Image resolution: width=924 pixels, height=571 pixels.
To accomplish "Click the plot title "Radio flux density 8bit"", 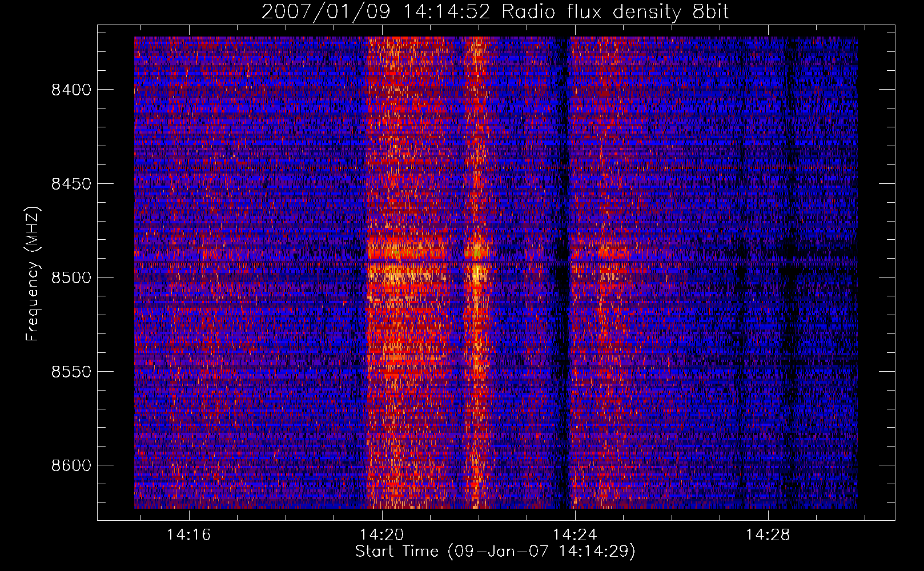I will pyautogui.click(x=615, y=12).
